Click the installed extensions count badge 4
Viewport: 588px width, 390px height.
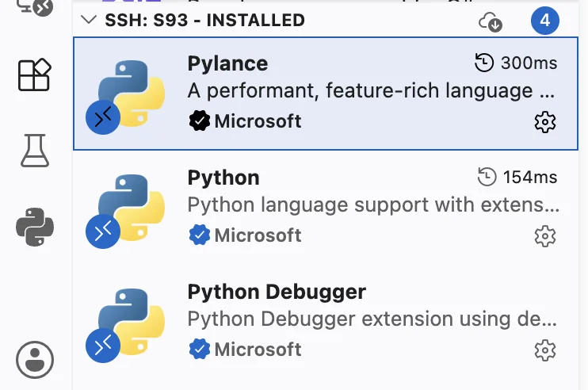click(545, 21)
